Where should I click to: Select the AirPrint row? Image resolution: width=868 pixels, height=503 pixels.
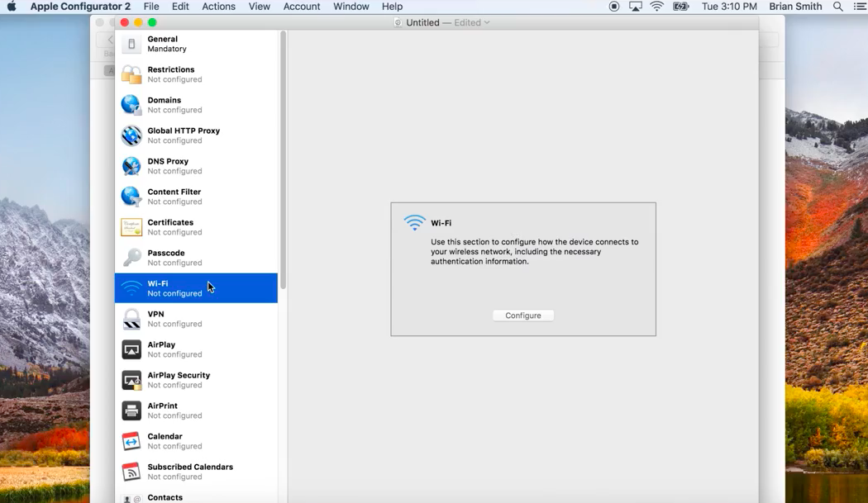point(196,410)
